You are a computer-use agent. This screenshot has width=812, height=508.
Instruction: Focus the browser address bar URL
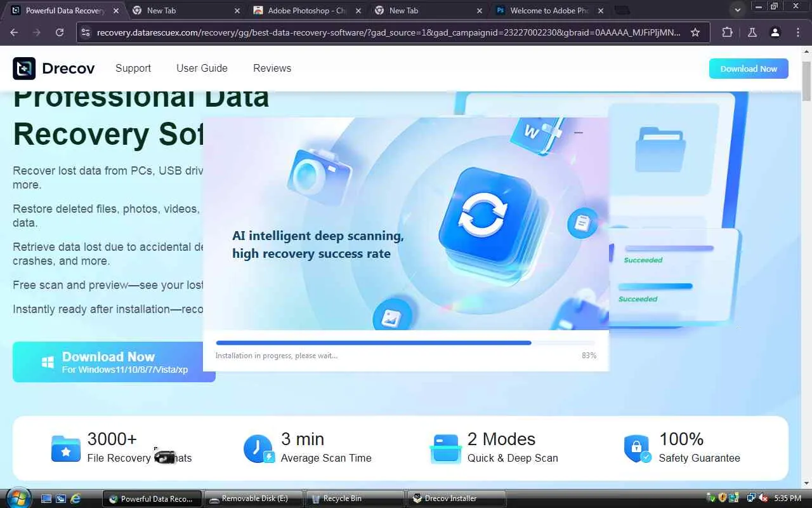click(x=389, y=32)
